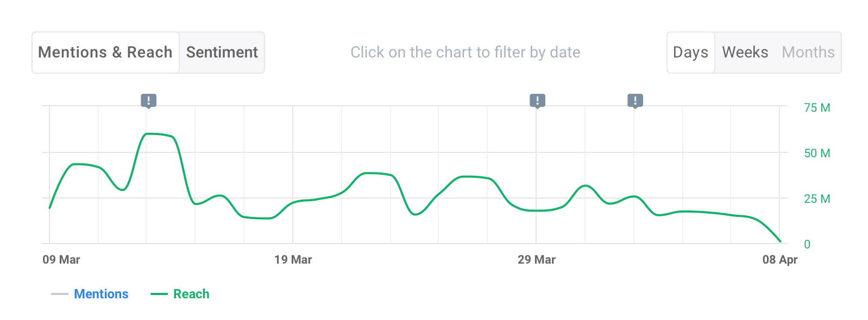Click the 09 Mar axis label

pyautogui.click(x=62, y=259)
